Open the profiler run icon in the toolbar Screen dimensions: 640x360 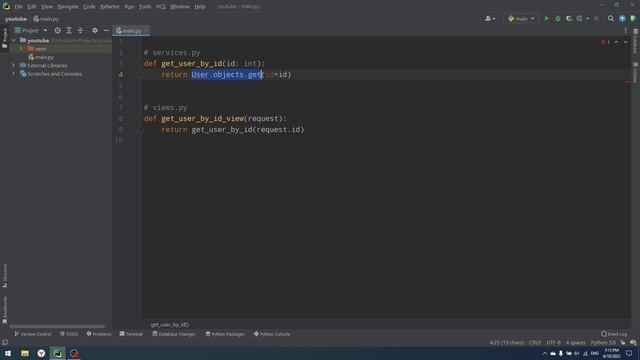(x=580, y=19)
